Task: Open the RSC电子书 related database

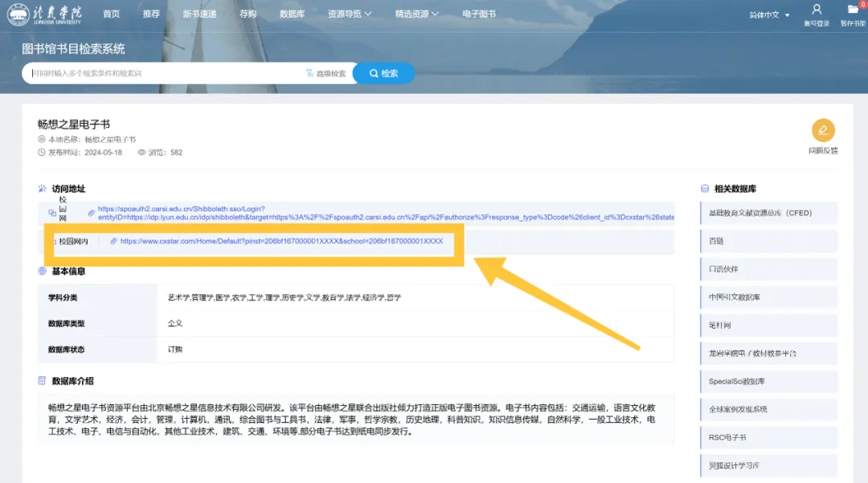Action: tap(769, 437)
